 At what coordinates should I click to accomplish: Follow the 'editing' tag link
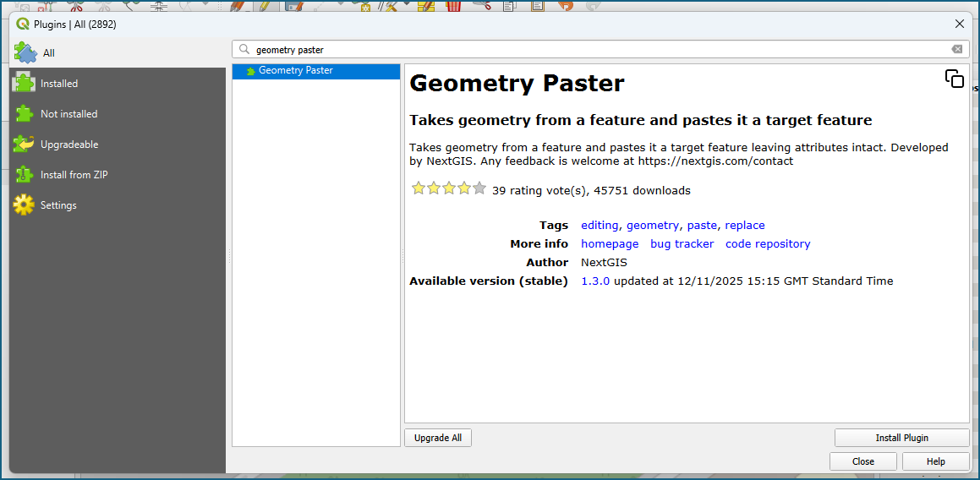[x=600, y=225]
